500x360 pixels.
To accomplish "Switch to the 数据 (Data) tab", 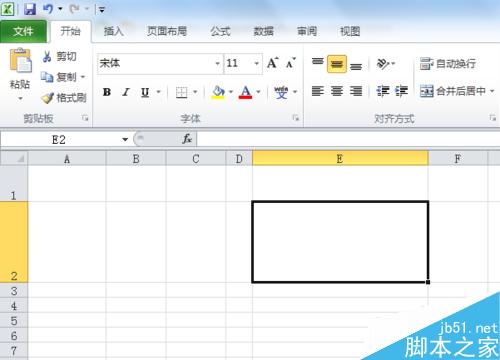I will pyautogui.click(x=264, y=31).
